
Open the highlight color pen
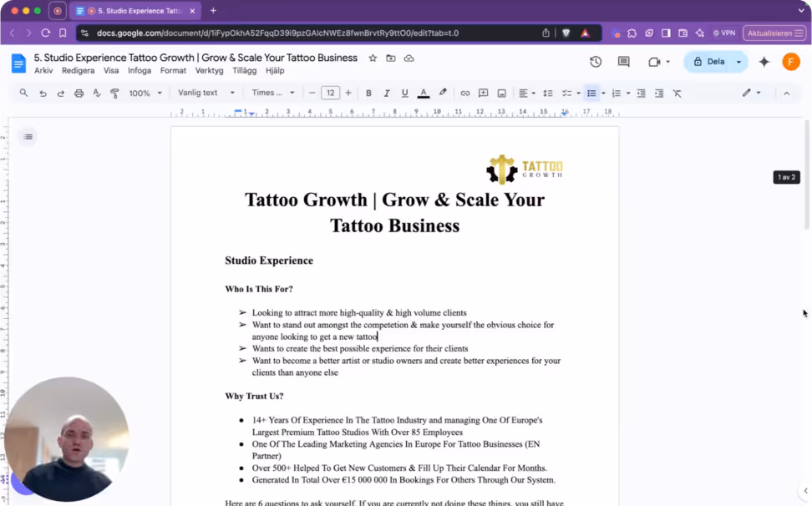(x=443, y=93)
